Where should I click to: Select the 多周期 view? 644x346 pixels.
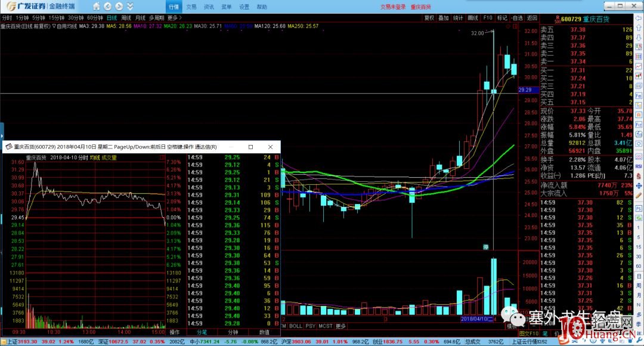click(156, 18)
